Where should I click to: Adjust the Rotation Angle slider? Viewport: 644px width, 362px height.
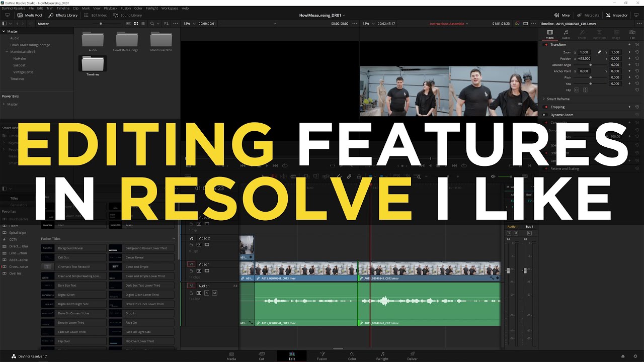(x=590, y=65)
